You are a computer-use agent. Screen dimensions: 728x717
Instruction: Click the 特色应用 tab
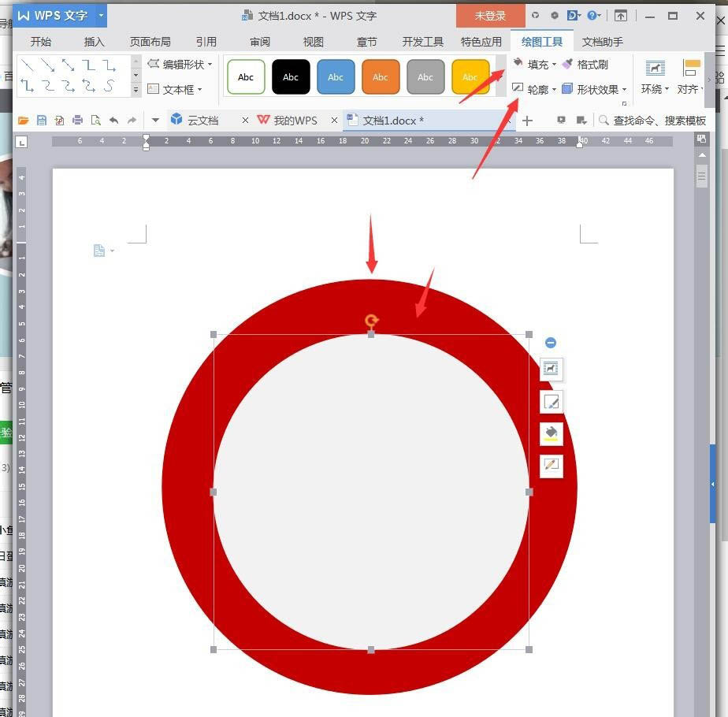481,42
